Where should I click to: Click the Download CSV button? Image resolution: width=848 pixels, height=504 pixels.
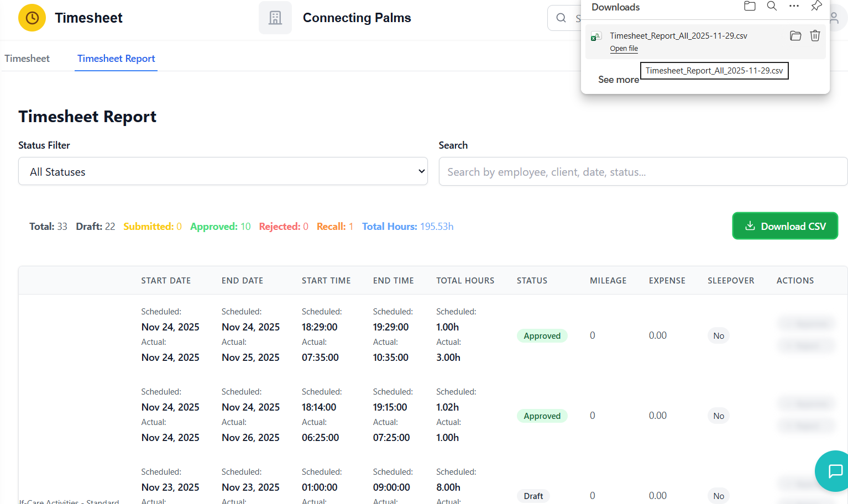[x=785, y=226]
